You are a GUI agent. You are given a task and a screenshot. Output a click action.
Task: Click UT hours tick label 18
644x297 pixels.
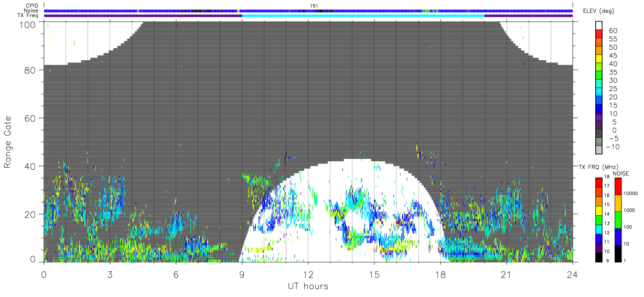coord(440,274)
